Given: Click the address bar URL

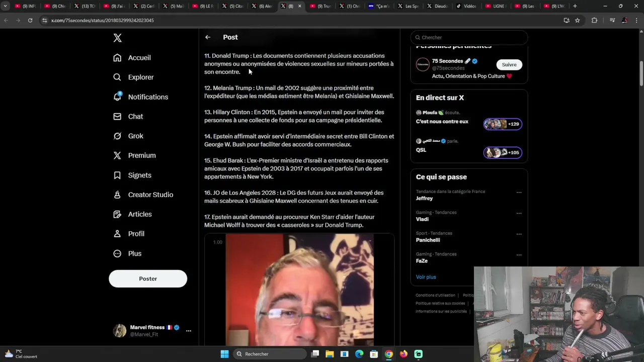Looking at the screenshot, I should click(x=103, y=21).
